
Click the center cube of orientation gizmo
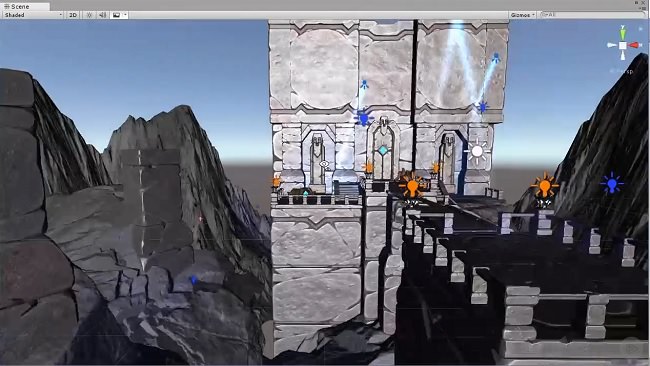pos(623,46)
